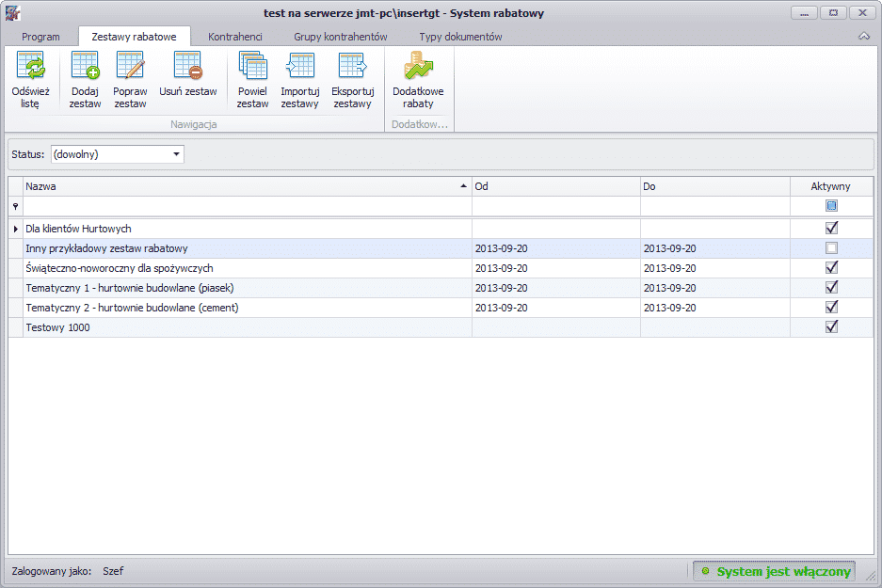Select Świąteczno-noworoczny dla spożywczych row
Viewport: 882px width, 588px height.
click(441, 268)
